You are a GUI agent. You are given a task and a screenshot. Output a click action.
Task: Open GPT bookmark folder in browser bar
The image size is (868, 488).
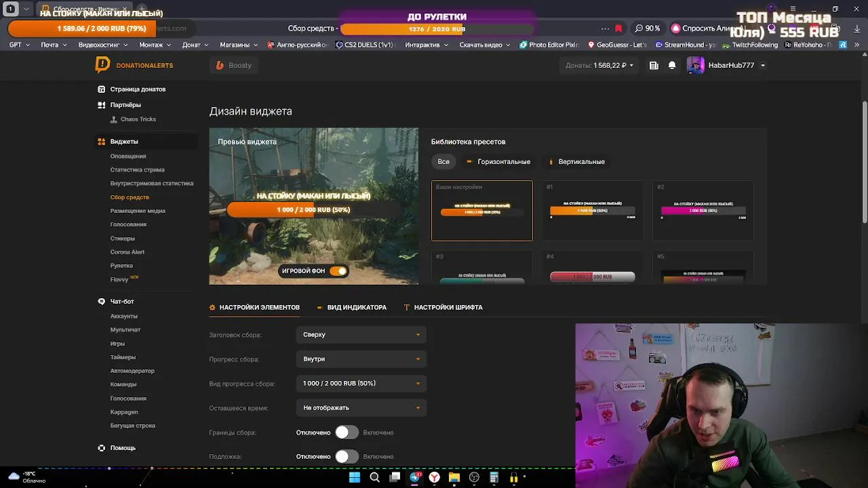pos(19,45)
